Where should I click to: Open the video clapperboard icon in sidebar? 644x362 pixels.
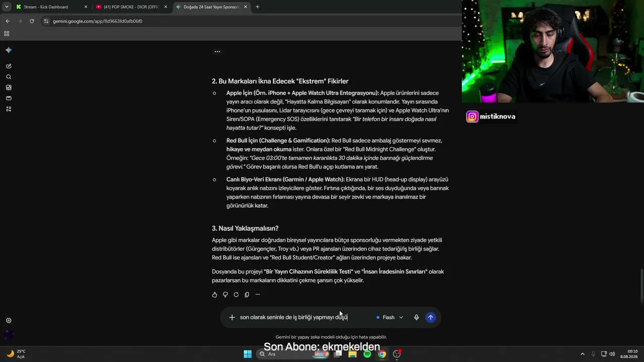coord(9,98)
